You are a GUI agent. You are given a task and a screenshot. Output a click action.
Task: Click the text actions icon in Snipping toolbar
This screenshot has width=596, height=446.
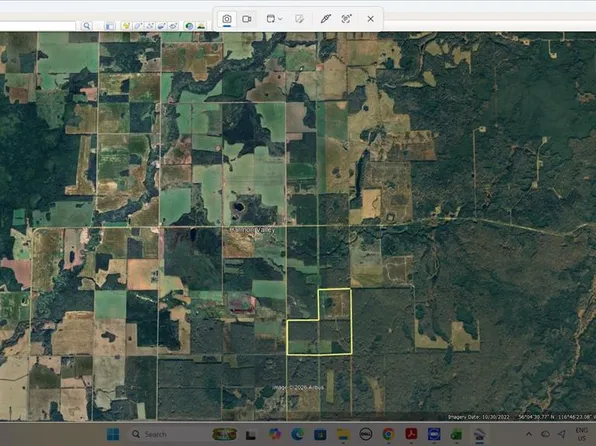[x=300, y=19]
